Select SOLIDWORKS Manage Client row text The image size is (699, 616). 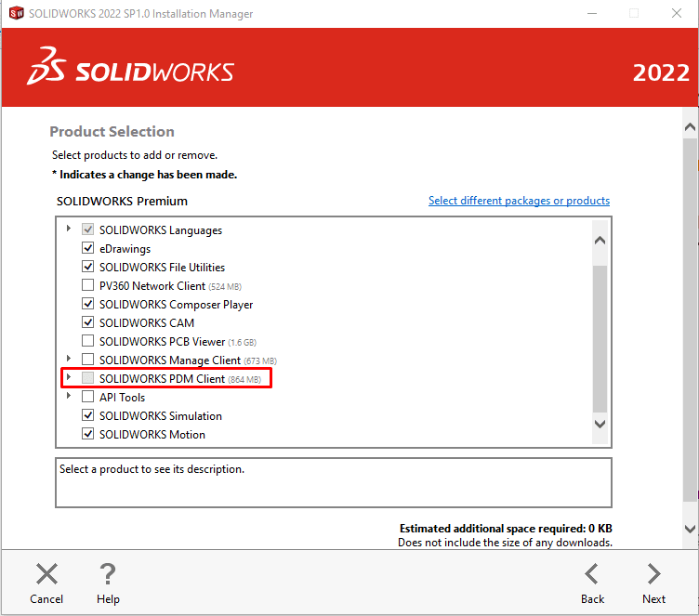click(188, 360)
